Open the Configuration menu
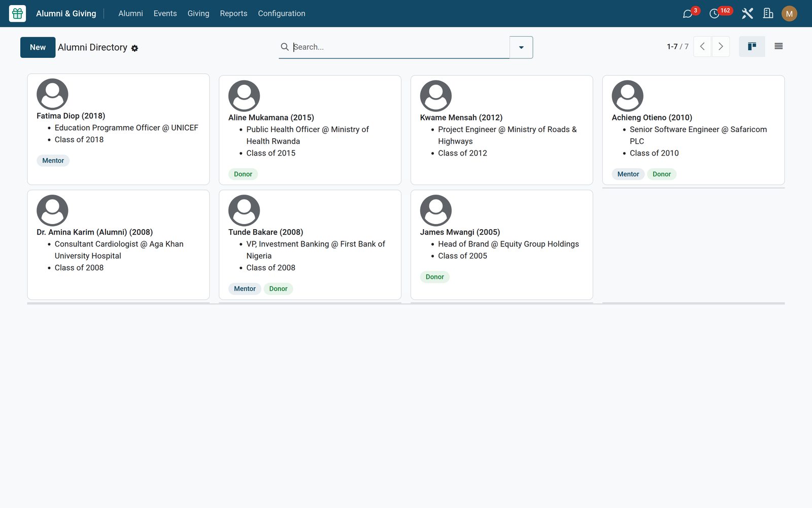This screenshot has width=812, height=508. (x=282, y=14)
